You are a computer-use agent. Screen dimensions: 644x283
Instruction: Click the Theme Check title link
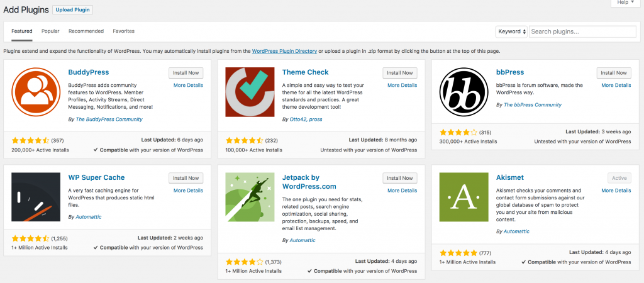pos(305,72)
